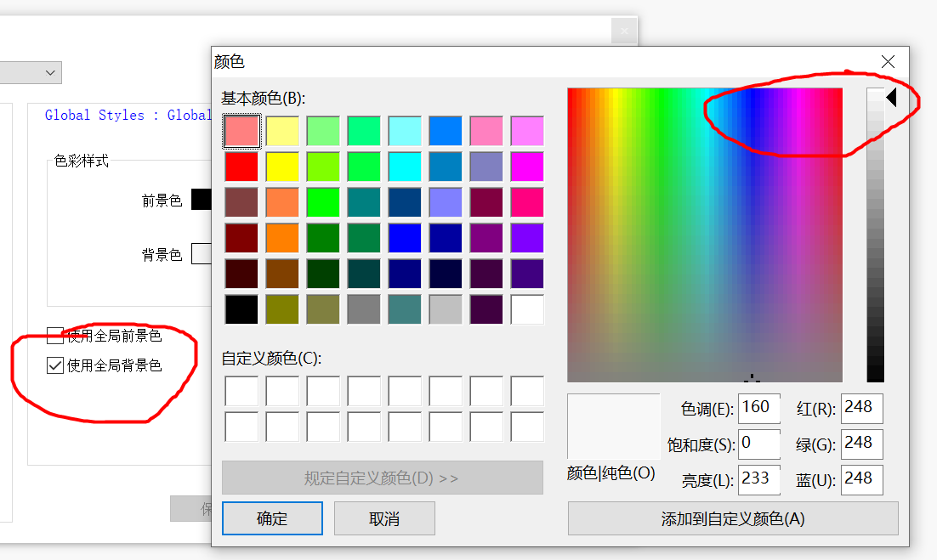Click the luminance slider arrow
Viewport: 937px width, 560px height.
pos(892,97)
